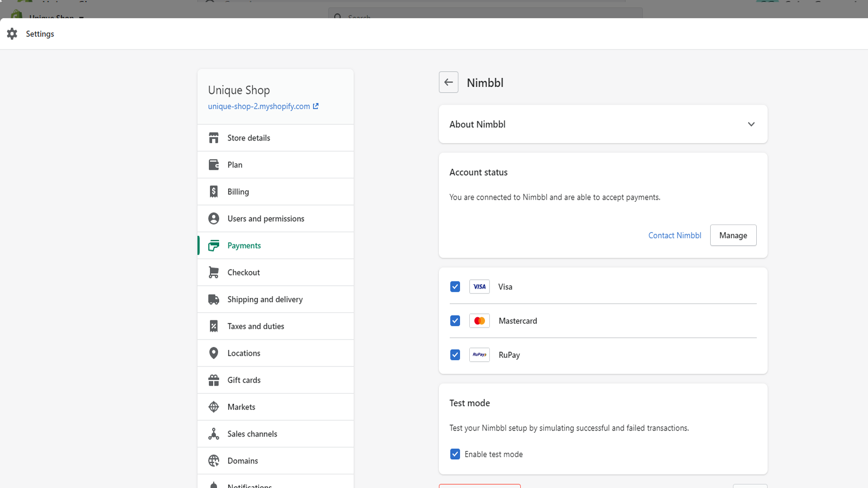The width and height of the screenshot is (868, 488).
Task: Select Payments in the sidebar
Action: pyautogui.click(x=276, y=246)
